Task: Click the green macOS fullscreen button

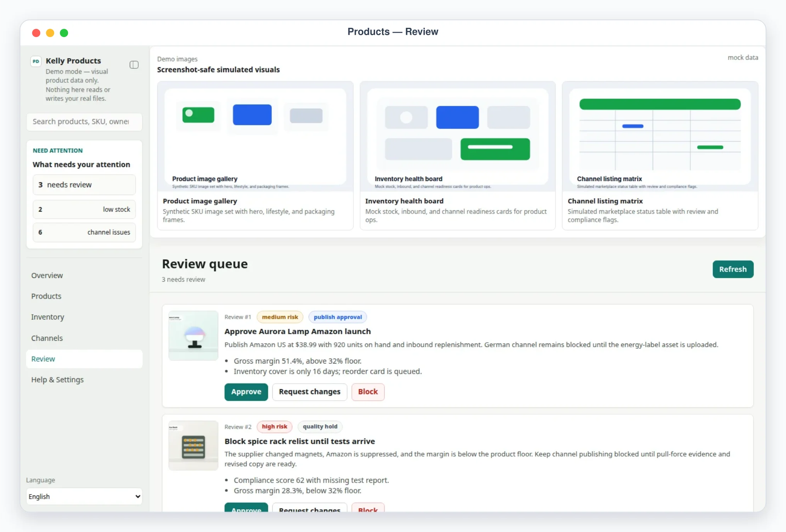Action: tap(64, 33)
